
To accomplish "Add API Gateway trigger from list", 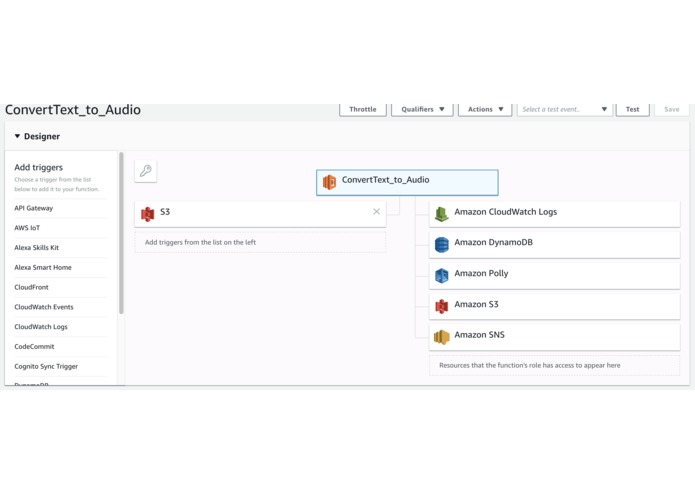I will pos(34,208).
